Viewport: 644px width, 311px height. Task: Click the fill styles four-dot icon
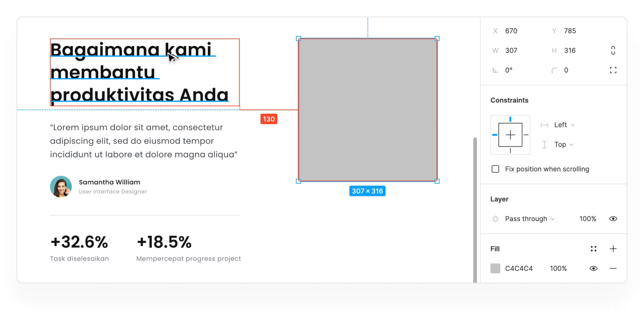pos(593,249)
